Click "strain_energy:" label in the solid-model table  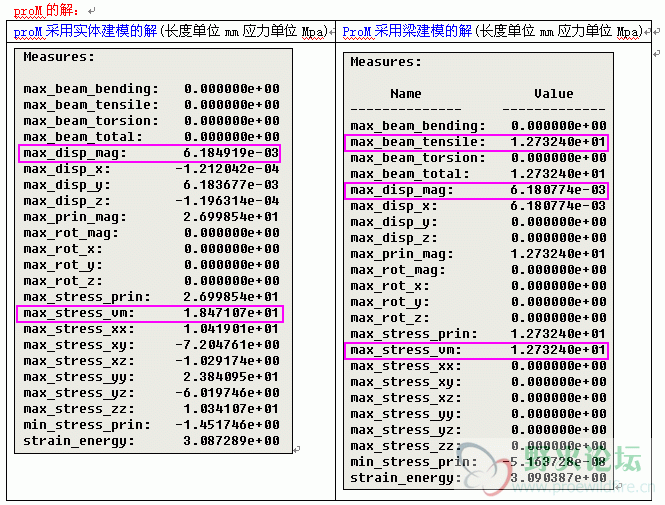(79, 441)
